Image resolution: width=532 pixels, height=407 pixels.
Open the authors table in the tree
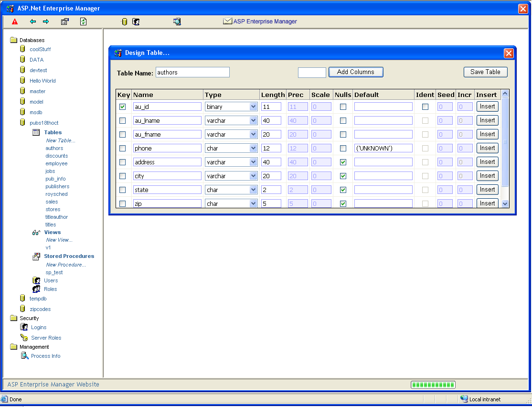click(x=54, y=149)
